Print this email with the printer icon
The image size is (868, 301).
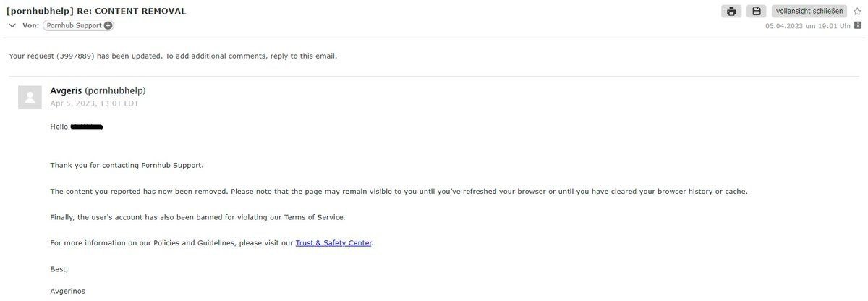pyautogui.click(x=731, y=11)
